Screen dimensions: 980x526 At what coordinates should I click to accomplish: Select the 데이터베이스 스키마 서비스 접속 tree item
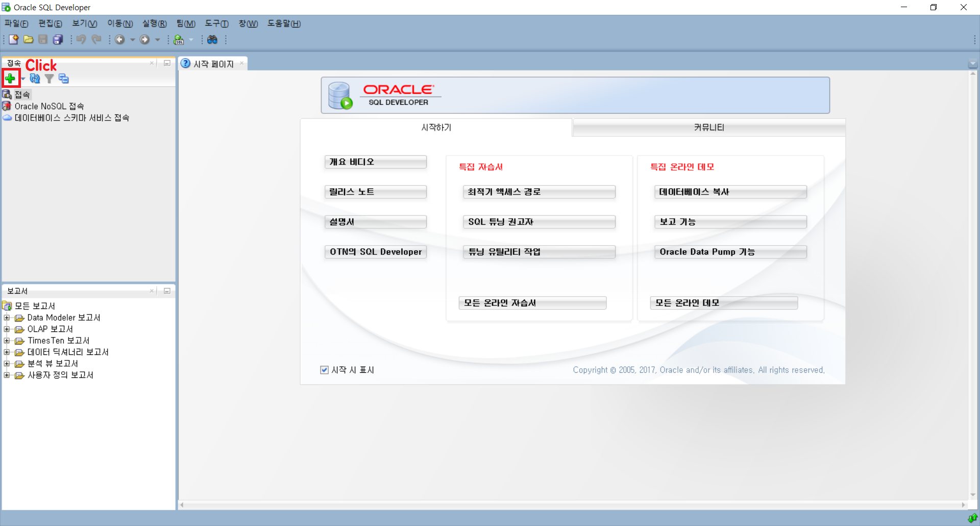click(71, 117)
